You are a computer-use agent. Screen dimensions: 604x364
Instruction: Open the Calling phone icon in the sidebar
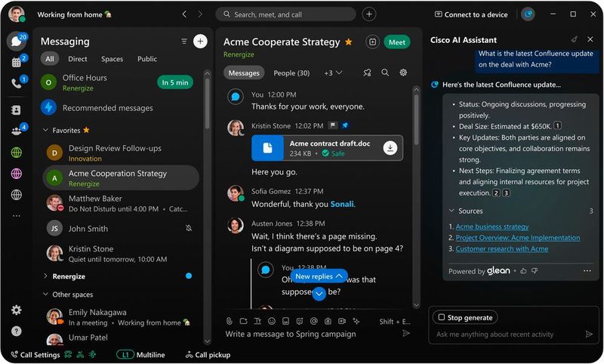[16, 83]
